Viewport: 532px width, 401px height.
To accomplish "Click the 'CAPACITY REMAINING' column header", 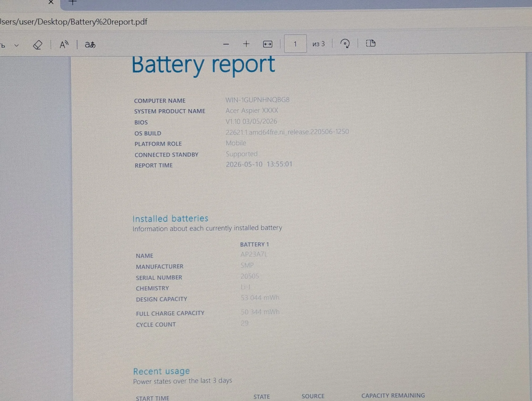I will 393,395.
